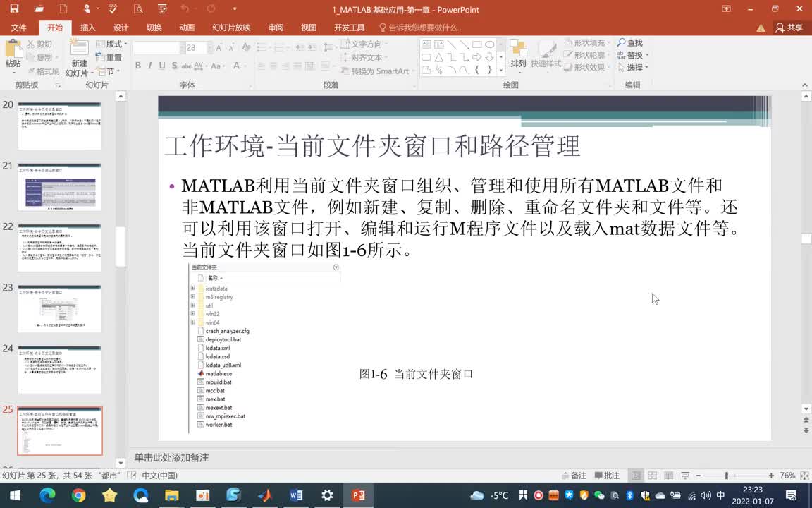Select slide 22 thumbnail
Viewport: 812px width, 508px height.
(x=60, y=248)
